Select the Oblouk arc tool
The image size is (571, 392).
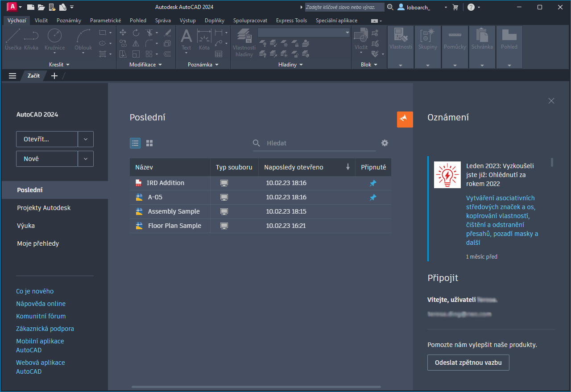(x=83, y=39)
